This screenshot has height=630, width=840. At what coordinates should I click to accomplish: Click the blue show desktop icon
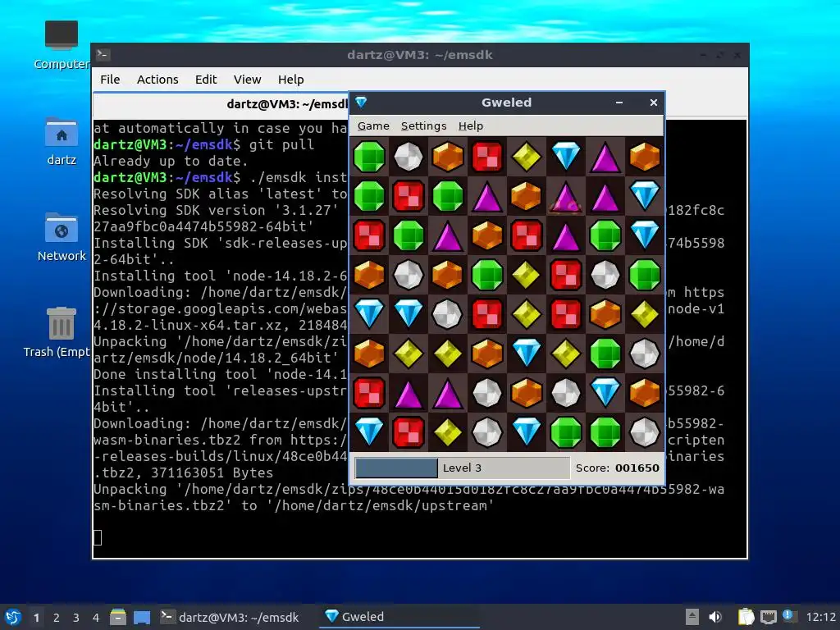[141, 617]
